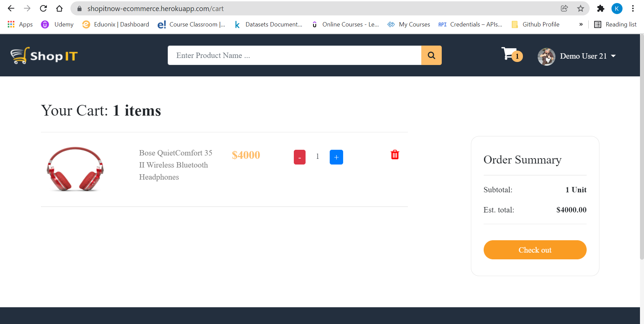
Task: Open the Udemy bookmark
Action: pyautogui.click(x=57, y=24)
